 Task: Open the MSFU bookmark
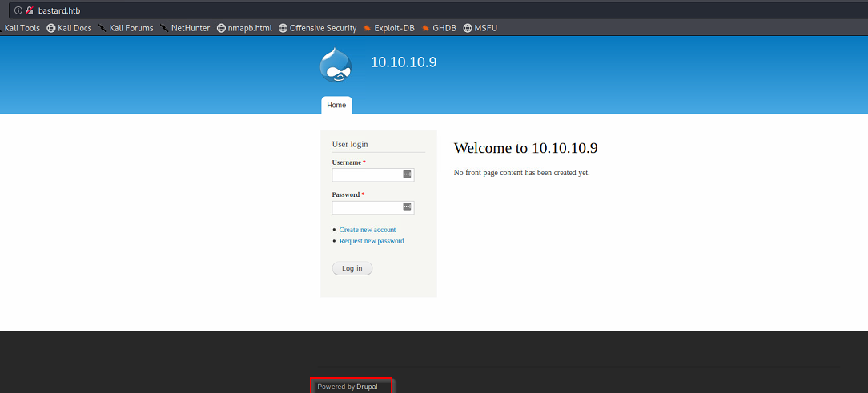tap(480, 28)
